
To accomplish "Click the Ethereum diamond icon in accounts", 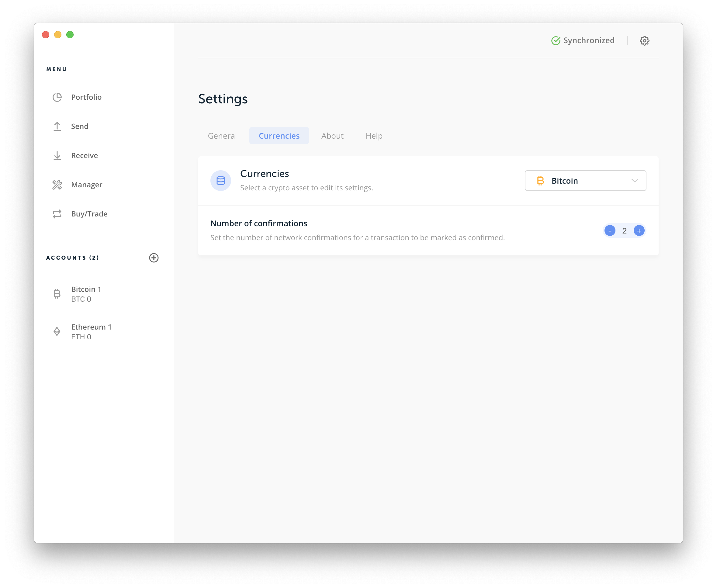I will tap(57, 331).
